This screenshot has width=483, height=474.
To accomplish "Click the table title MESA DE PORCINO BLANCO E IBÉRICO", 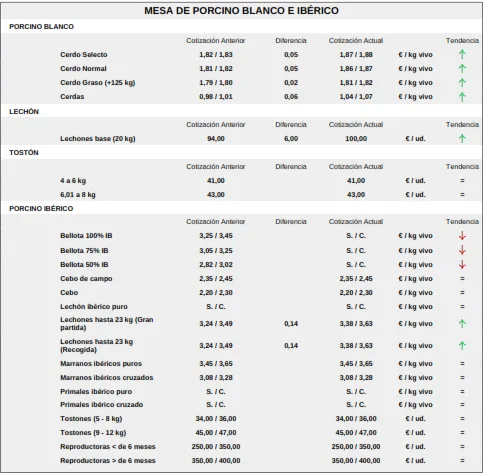I will pos(241,11).
